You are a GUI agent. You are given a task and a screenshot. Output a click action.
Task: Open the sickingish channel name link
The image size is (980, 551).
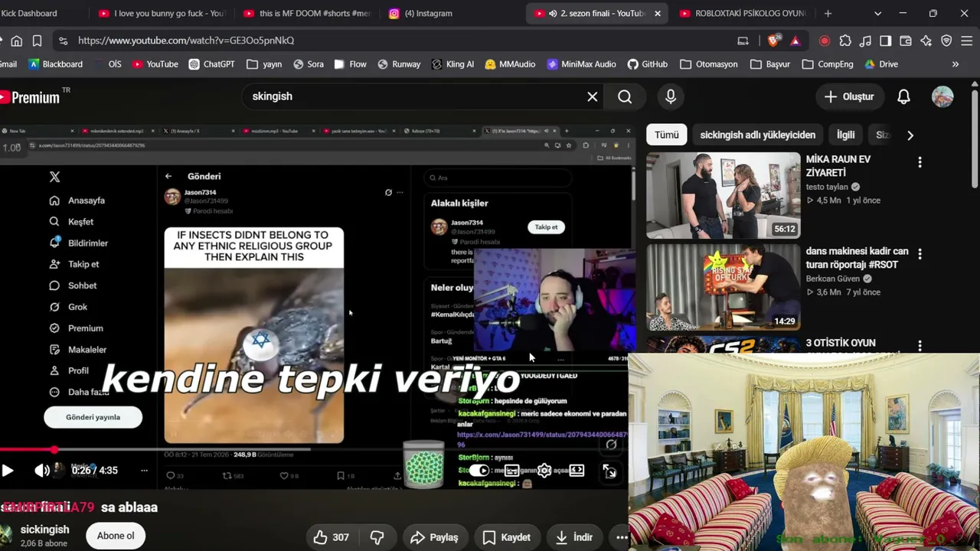point(44,530)
